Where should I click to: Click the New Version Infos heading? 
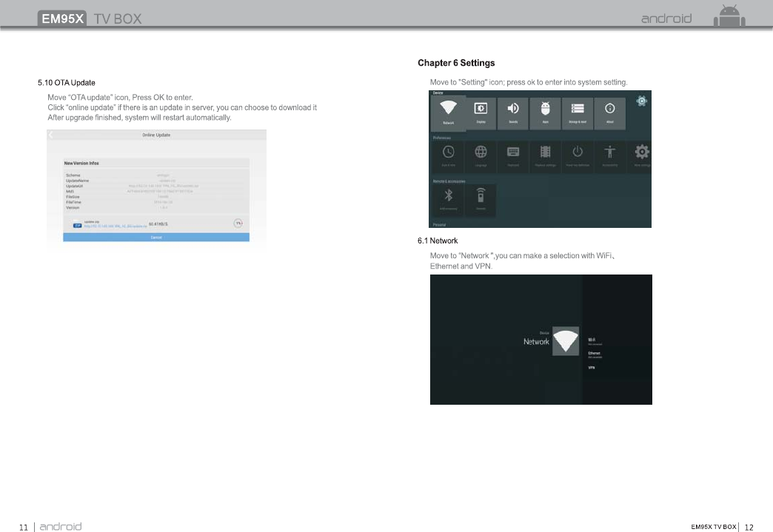click(x=81, y=163)
